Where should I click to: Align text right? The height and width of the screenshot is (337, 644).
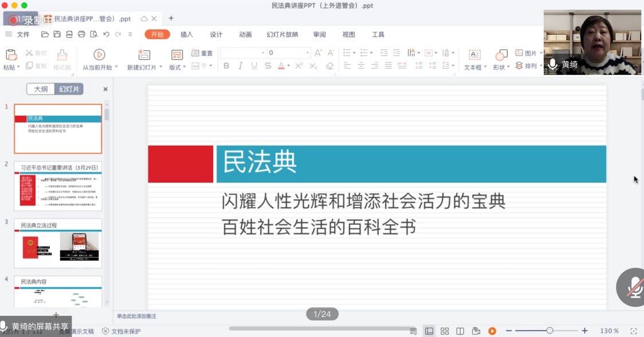coord(375,66)
